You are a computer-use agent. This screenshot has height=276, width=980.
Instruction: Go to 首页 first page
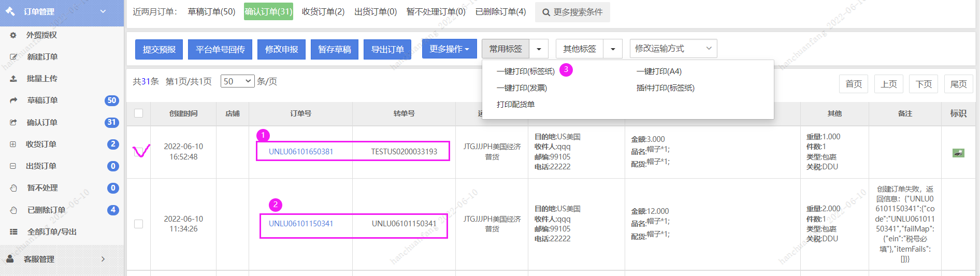[854, 84]
